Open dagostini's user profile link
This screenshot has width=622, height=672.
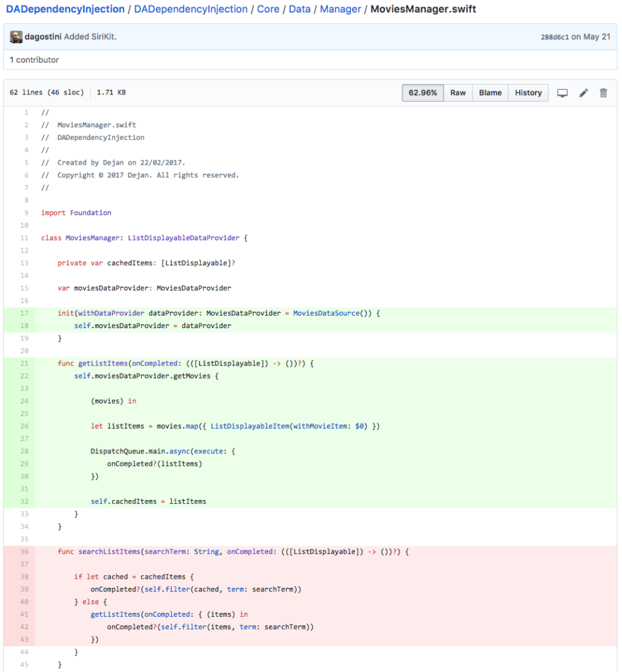[43, 37]
